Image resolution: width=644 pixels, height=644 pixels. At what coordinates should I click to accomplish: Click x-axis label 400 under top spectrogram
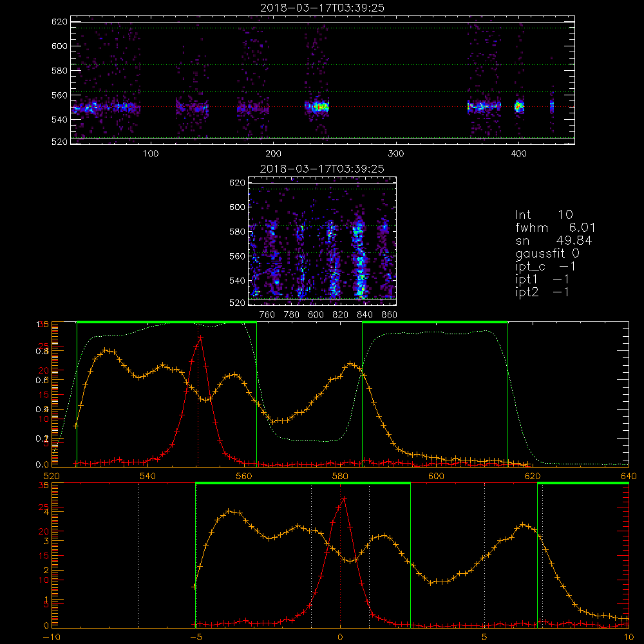518,154
